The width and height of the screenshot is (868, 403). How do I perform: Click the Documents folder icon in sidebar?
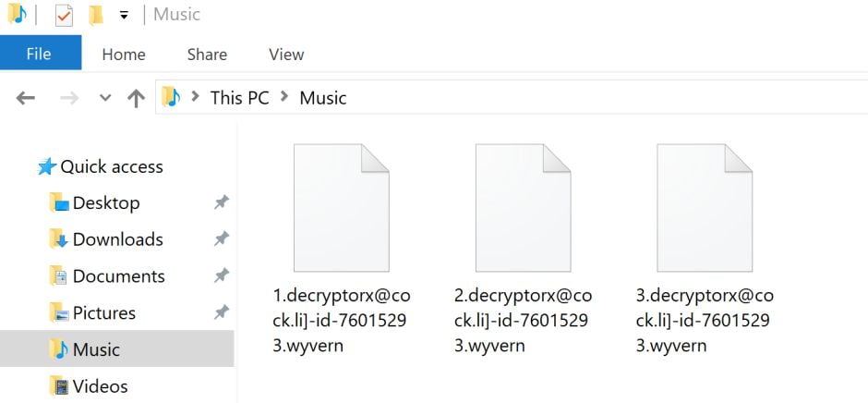59,276
